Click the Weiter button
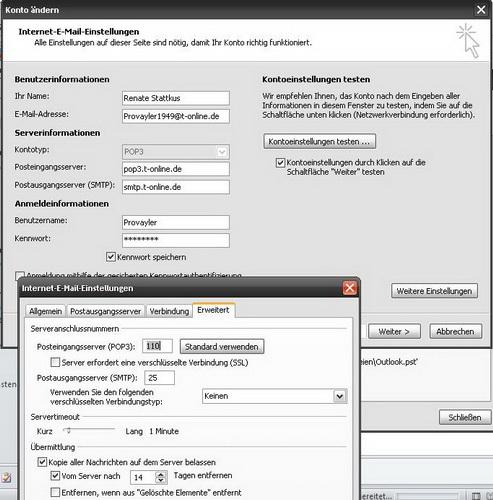The width and height of the screenshot is (493, 500). (394, 331)
